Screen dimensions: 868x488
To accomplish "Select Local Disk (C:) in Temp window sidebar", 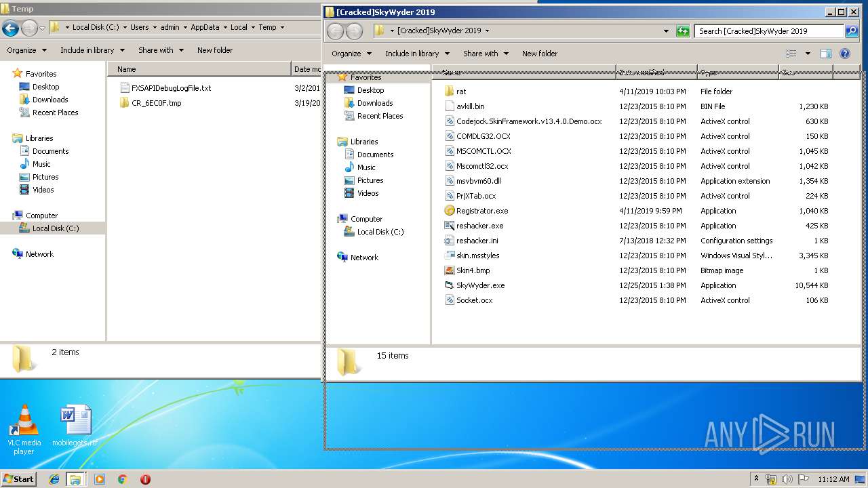I will point(56,228).
